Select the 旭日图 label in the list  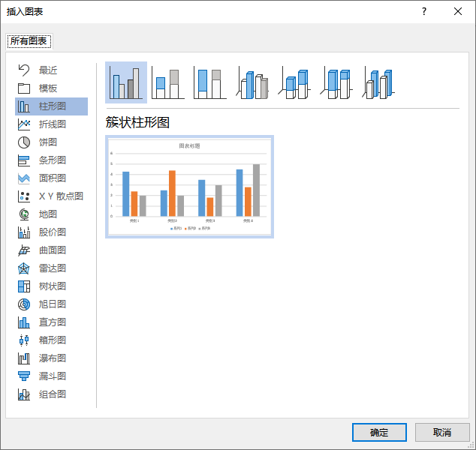pos(53,304)
